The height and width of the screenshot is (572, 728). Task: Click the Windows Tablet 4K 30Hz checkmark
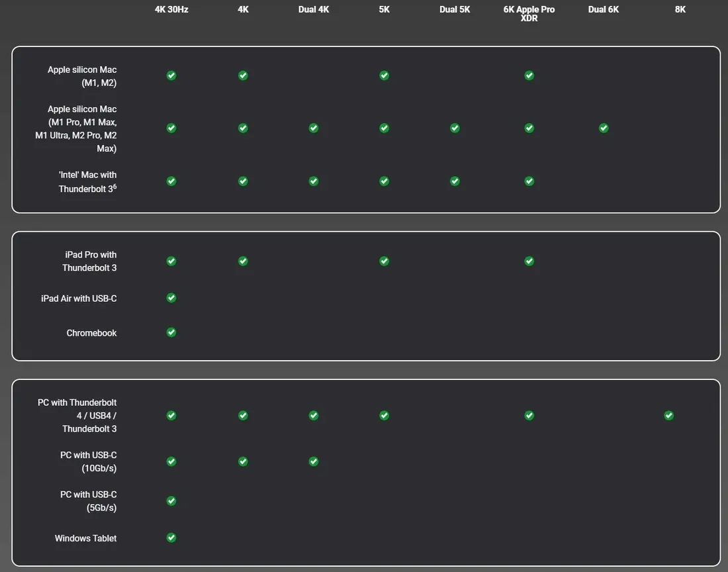[171, 538]
